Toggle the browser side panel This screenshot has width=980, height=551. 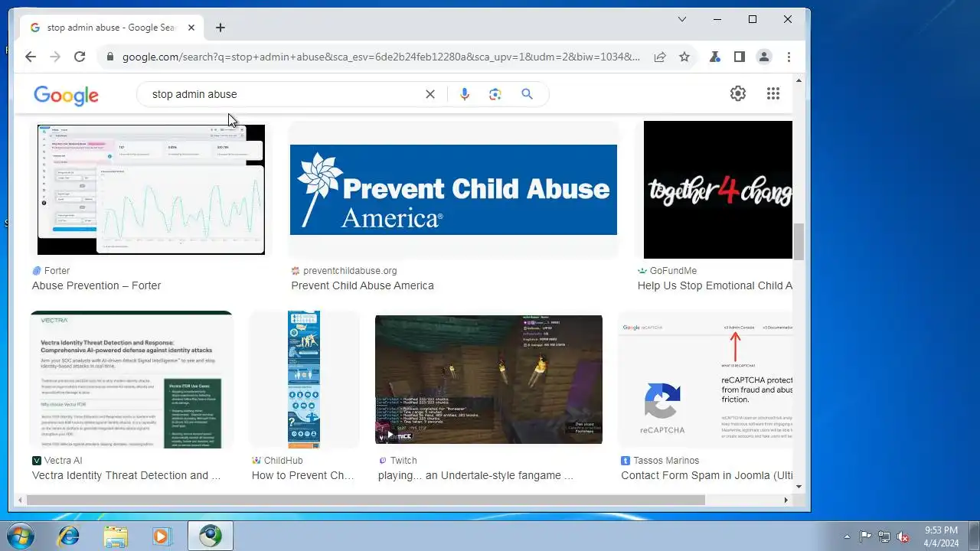pos(740,57)
